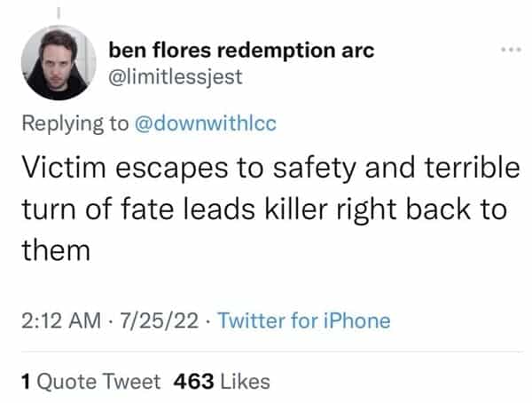The height and width of the screenshot is (403, 532).
Task: Open the "ben flores redemption arc" profile name
Action: pyautogui.click(x=240, y=51)
